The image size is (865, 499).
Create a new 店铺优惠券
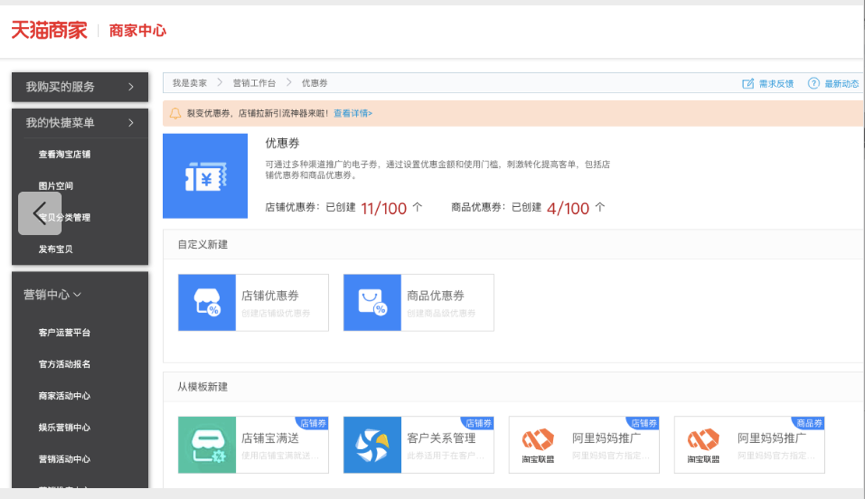pyautogui.click(x=253, y=303)
